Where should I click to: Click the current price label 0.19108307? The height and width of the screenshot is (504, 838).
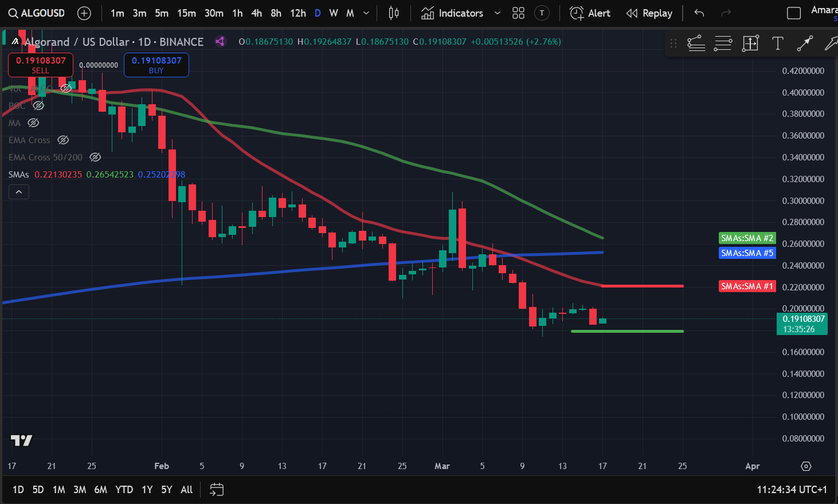802,324
